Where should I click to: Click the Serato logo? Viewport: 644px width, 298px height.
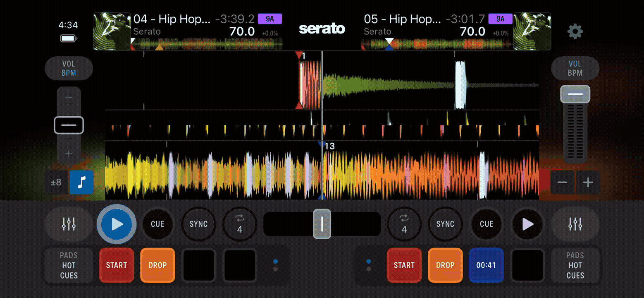(322, 29)
